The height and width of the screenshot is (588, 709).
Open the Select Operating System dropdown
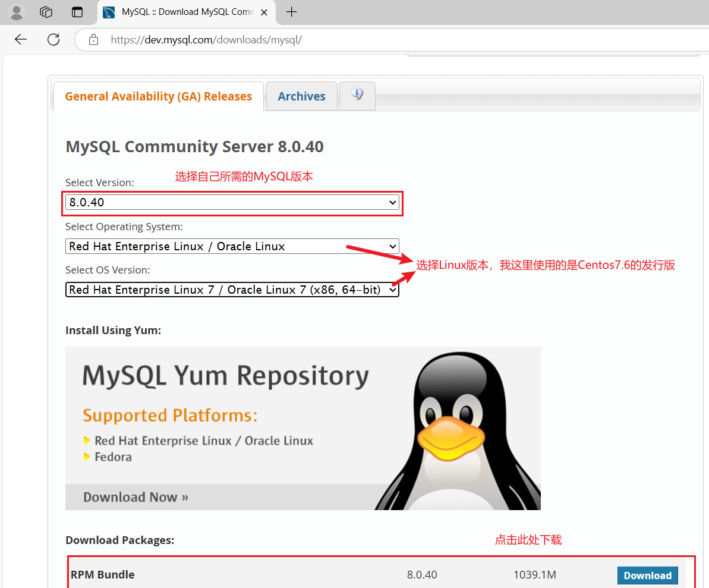pyautogui.click(x=232, y=246)
